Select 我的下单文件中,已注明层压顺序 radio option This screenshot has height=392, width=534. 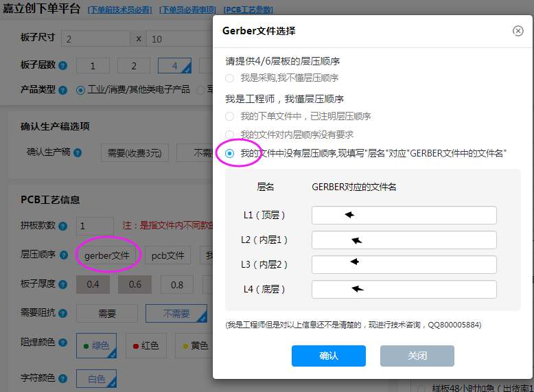pos(230,117)
